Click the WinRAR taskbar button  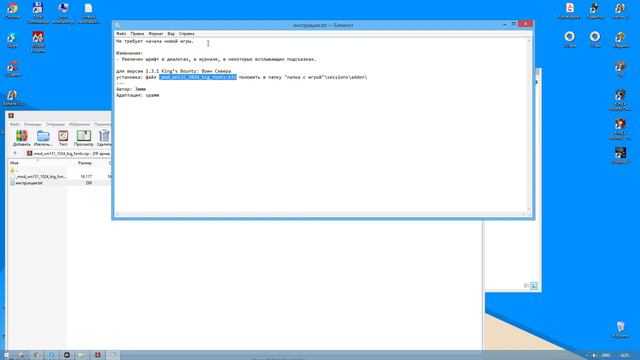coord(98,355)
